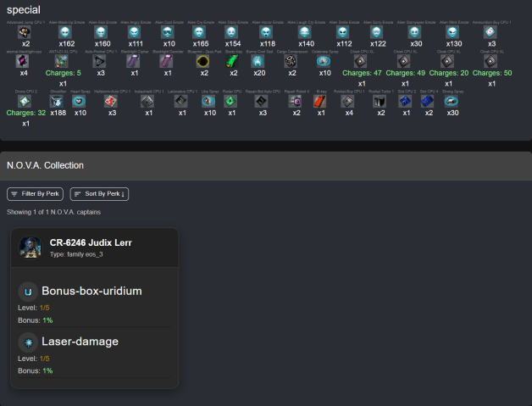Click the red ft-key item icon

pos(320,101)
